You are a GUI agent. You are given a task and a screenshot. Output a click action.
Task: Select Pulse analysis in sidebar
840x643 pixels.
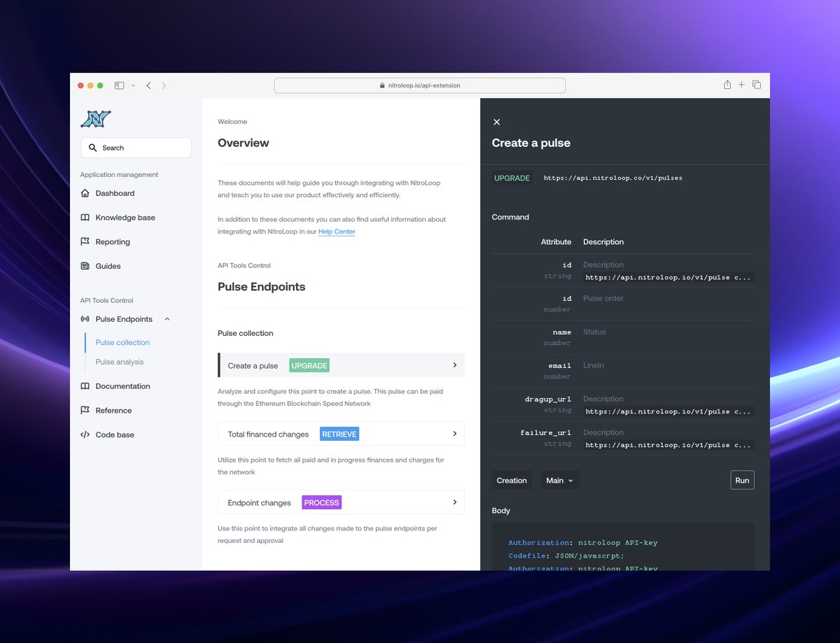tap(120, 362)
